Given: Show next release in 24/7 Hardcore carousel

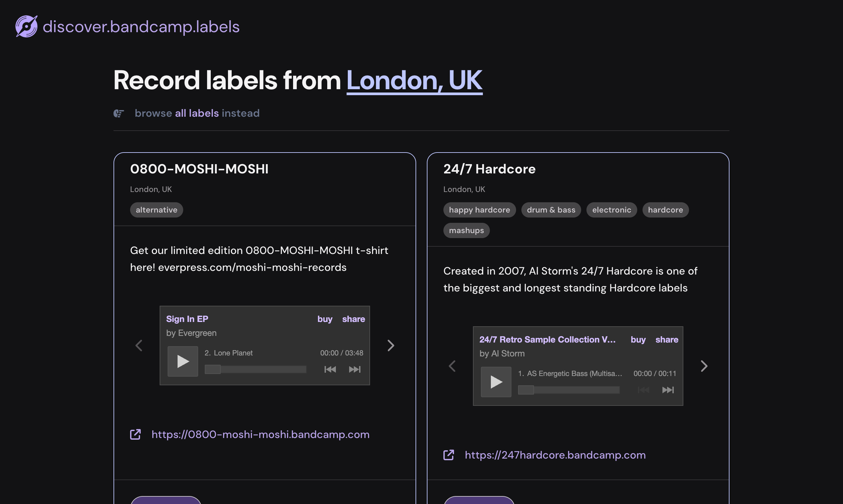Looking at the screenshot, I should (704, 366).
